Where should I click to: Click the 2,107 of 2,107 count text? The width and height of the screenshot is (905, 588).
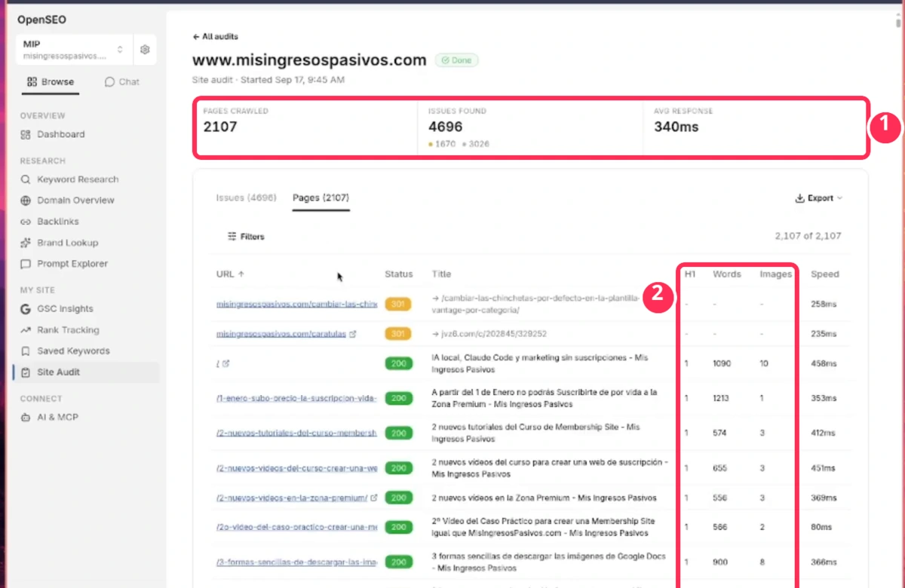[808, 236]
